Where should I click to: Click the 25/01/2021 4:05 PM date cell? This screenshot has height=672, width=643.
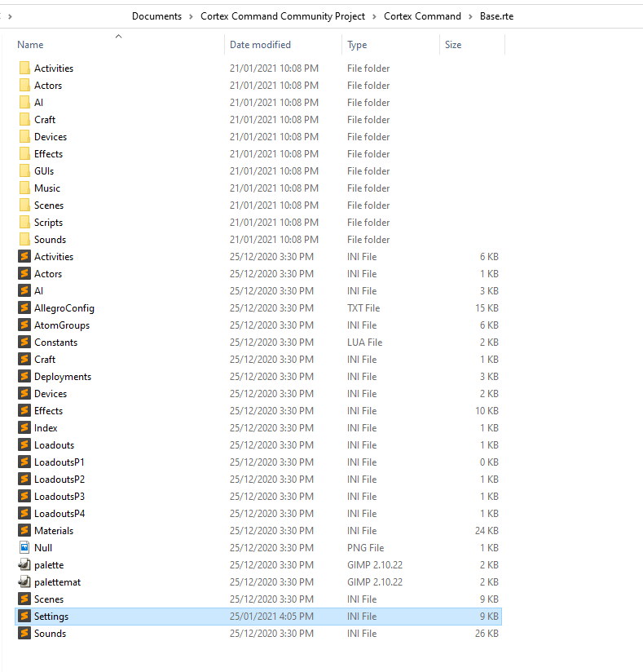[x=271, y=617]
